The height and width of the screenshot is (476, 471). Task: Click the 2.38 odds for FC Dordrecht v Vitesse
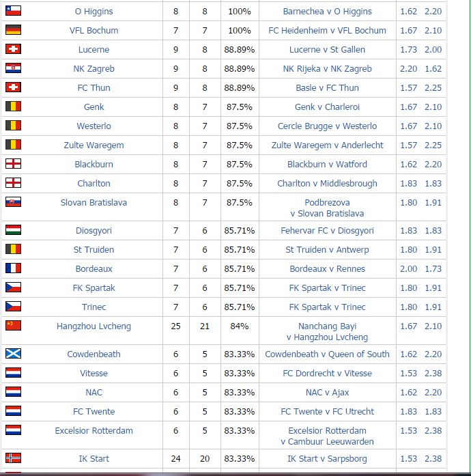tap(433, 373)
